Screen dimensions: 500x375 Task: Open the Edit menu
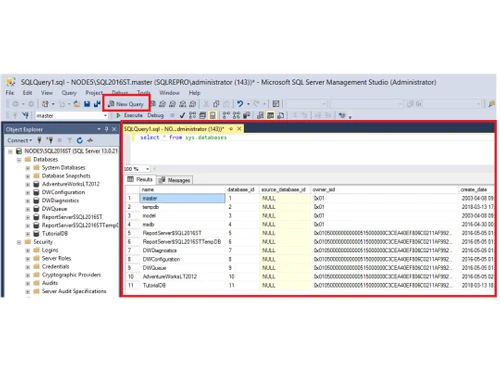tap(27, 93)
